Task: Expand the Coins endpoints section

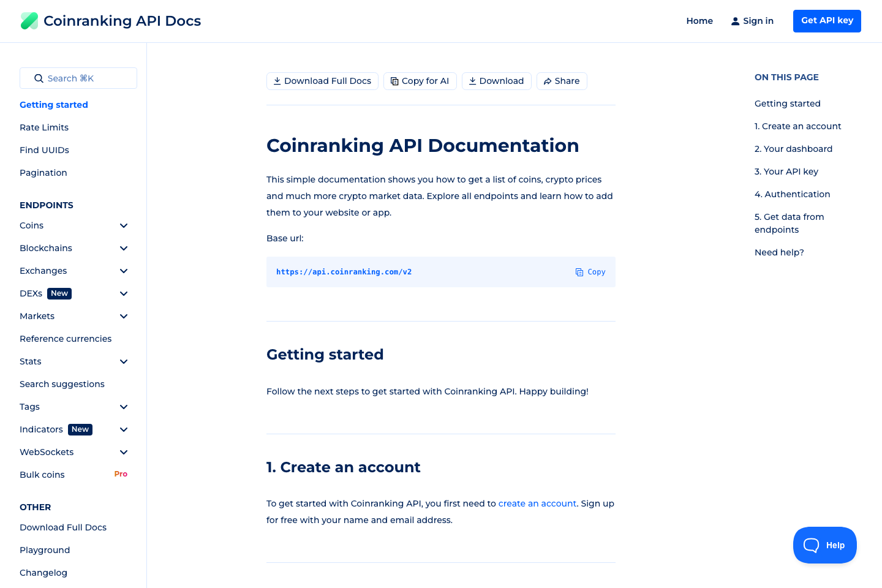Action: click(124, 225)
